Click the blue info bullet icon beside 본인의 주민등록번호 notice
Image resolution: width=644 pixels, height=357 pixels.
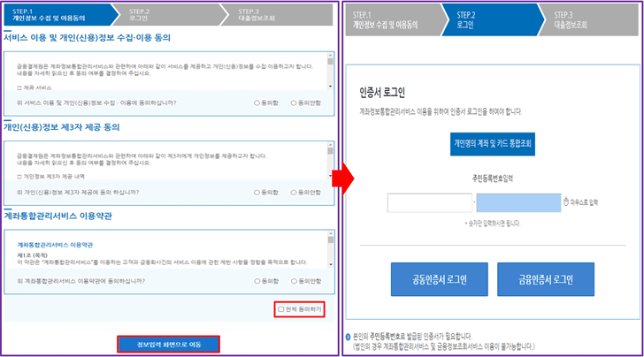tap(349, 337)
